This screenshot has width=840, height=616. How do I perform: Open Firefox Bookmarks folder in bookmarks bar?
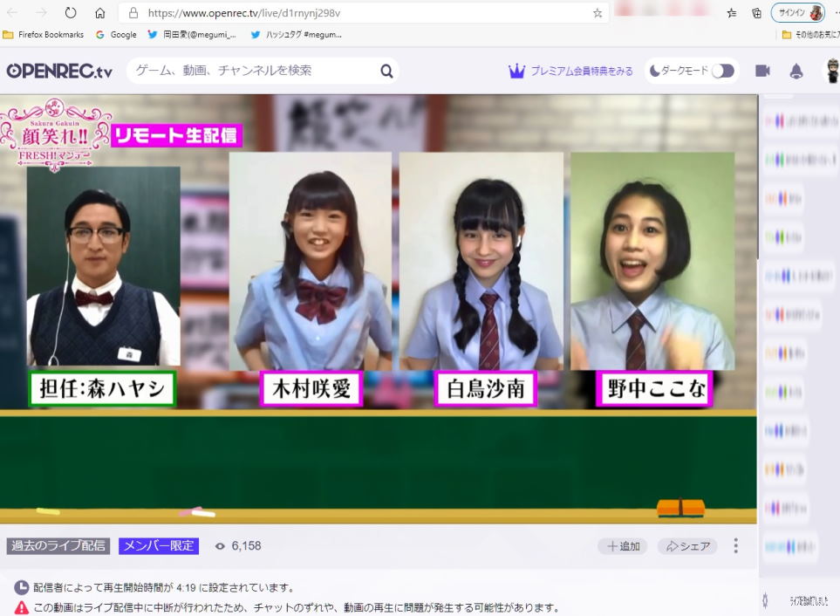(x=44, y=35)
